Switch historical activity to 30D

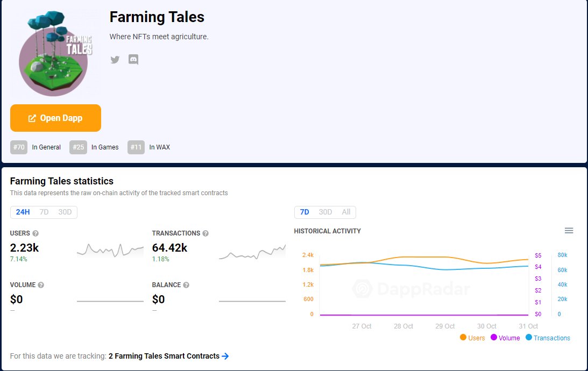325,212
